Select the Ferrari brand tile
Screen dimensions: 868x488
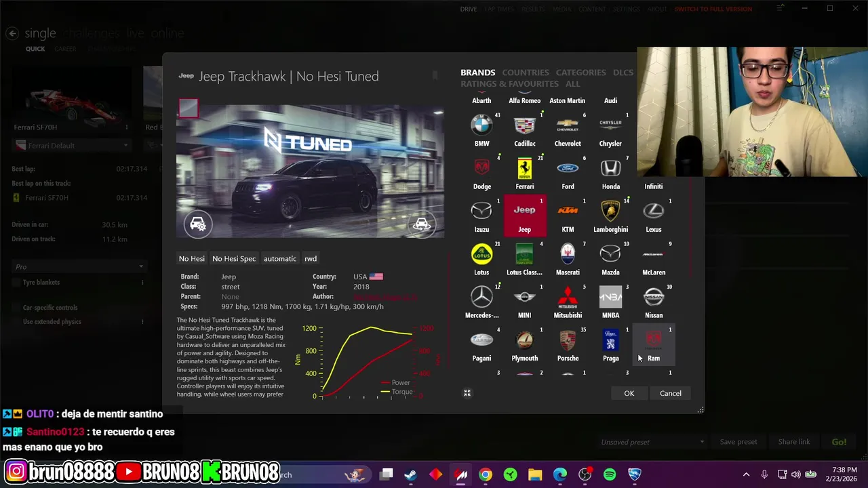click(x=524, y=172)
